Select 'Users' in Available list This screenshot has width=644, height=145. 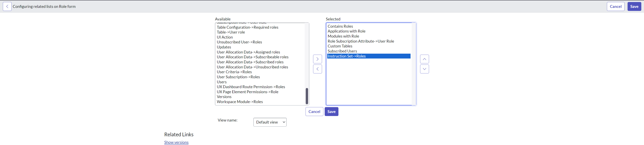click(222, 82)
